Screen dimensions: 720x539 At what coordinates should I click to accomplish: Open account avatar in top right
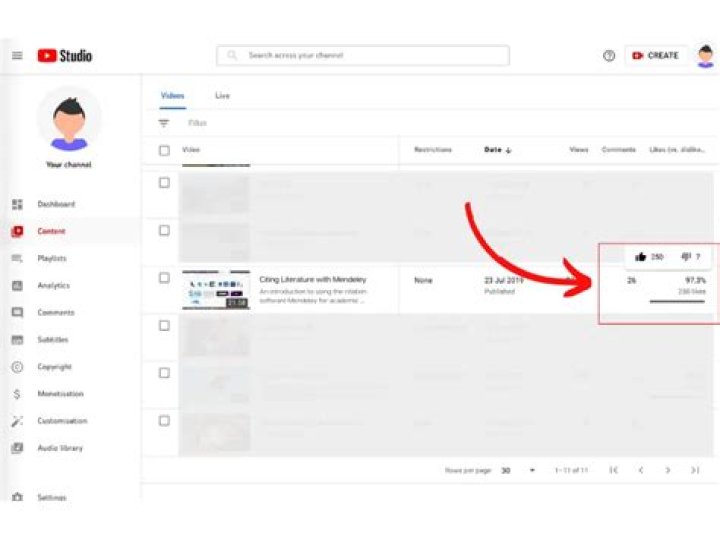point(705,56)
